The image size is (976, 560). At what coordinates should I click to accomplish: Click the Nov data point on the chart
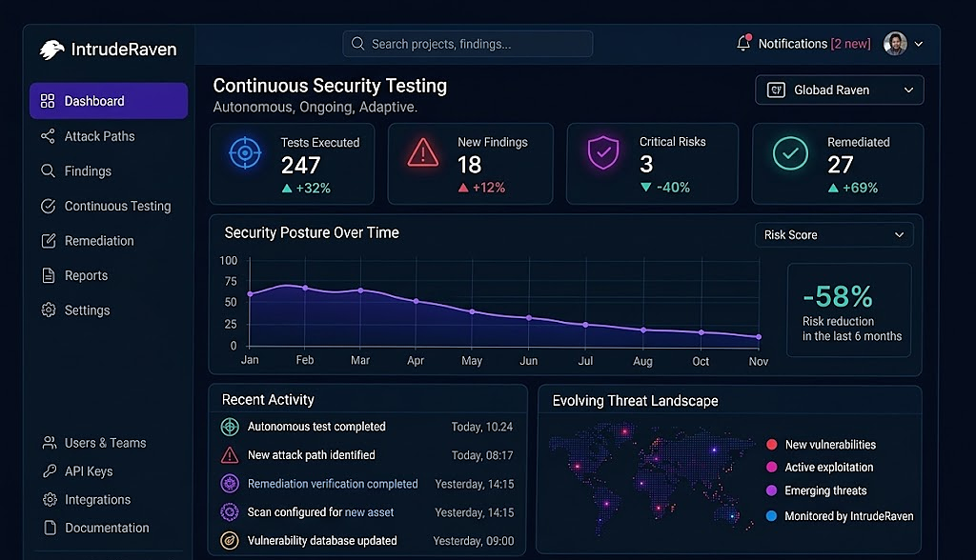[759, 336]
